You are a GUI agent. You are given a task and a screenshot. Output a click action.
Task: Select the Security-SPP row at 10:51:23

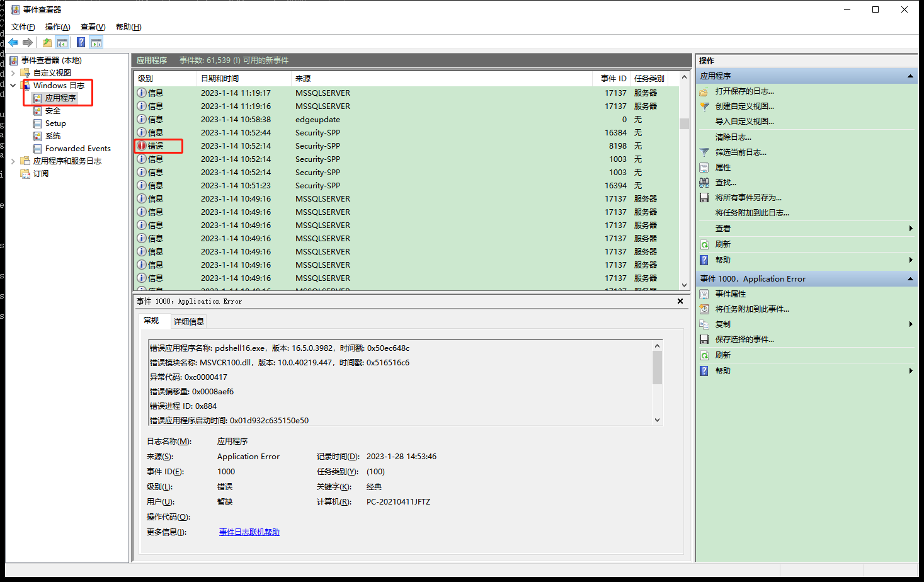[x=406, y=186]
